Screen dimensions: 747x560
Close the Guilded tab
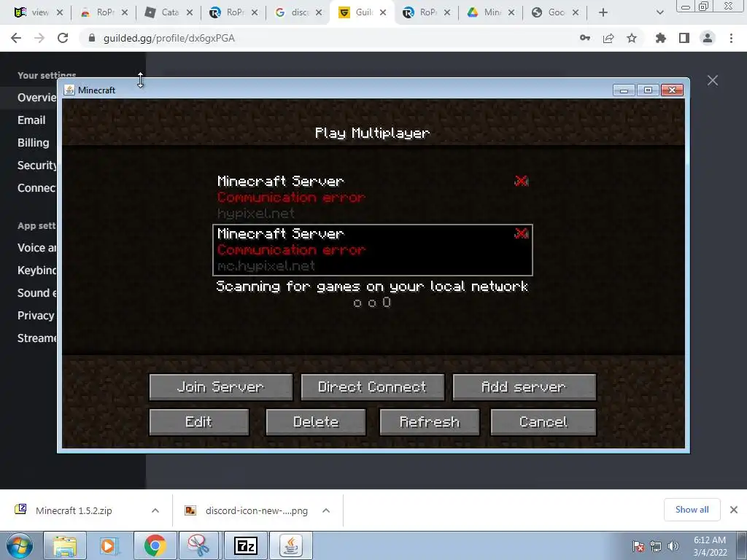pyautogui.click(x=383, y=13)
